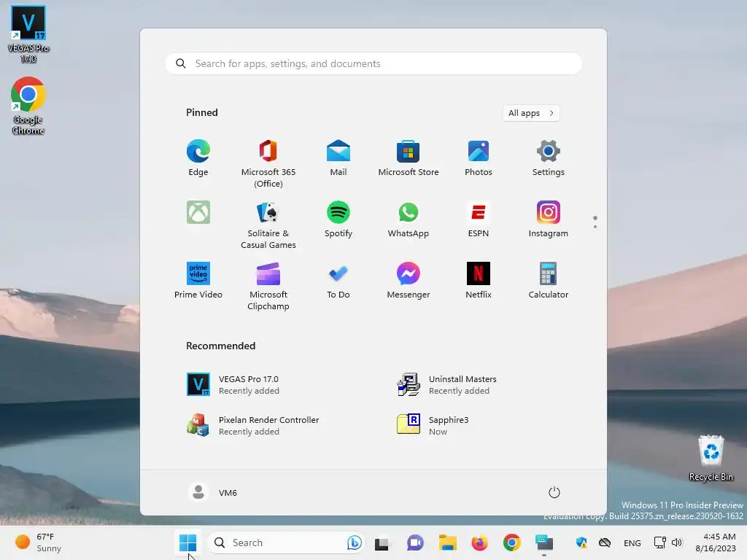This screenshot has width=747, height=560.
Task: Select the VEGAS Pro 17.0 desktop shortcut
Action: pos(28,34)
